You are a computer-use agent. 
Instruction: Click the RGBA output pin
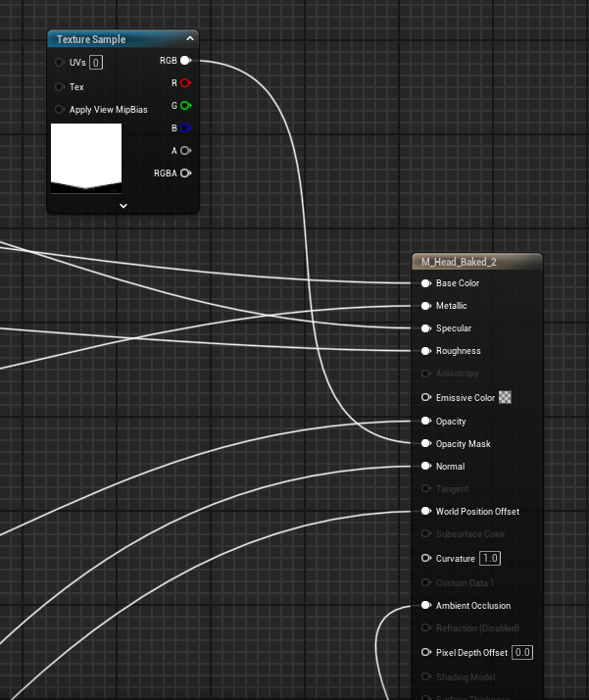pyautogui.click(x=185, y=173)
